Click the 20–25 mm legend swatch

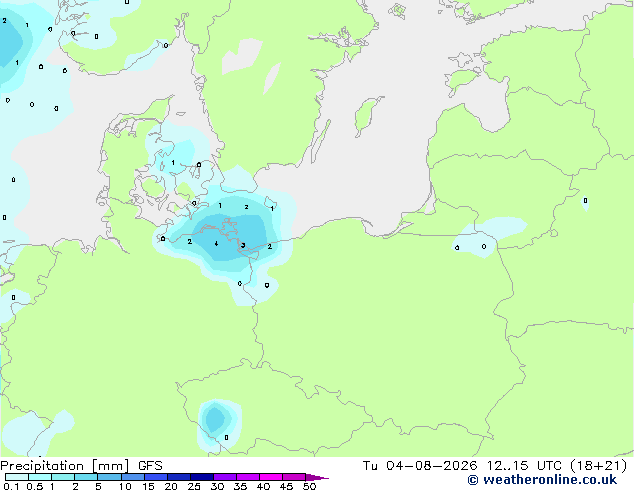pos(178,477)
